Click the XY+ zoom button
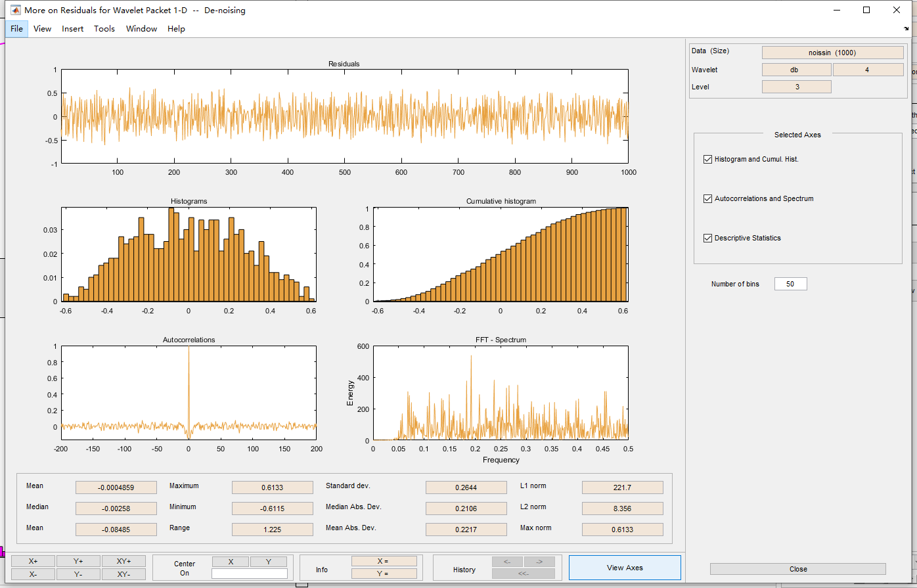The height and width of the screenshot is (588, 917). coord(123,561)
